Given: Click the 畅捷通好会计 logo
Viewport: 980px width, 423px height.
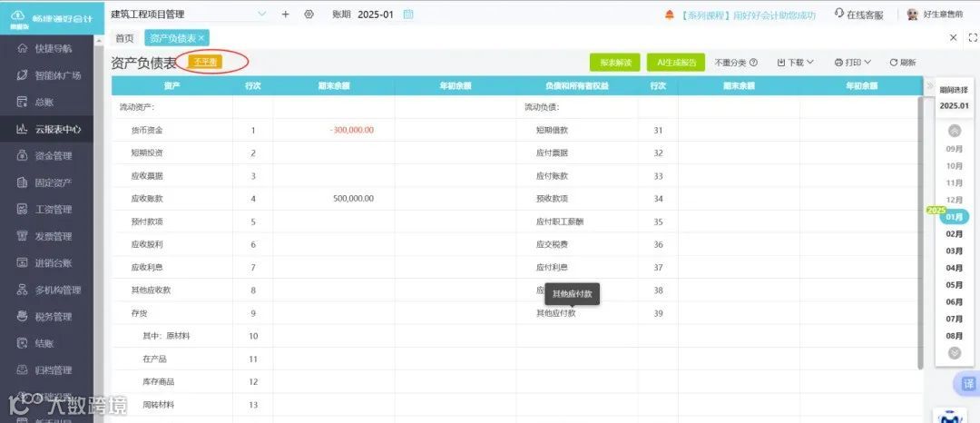Looking at the screenshot, I should point(52,17).
